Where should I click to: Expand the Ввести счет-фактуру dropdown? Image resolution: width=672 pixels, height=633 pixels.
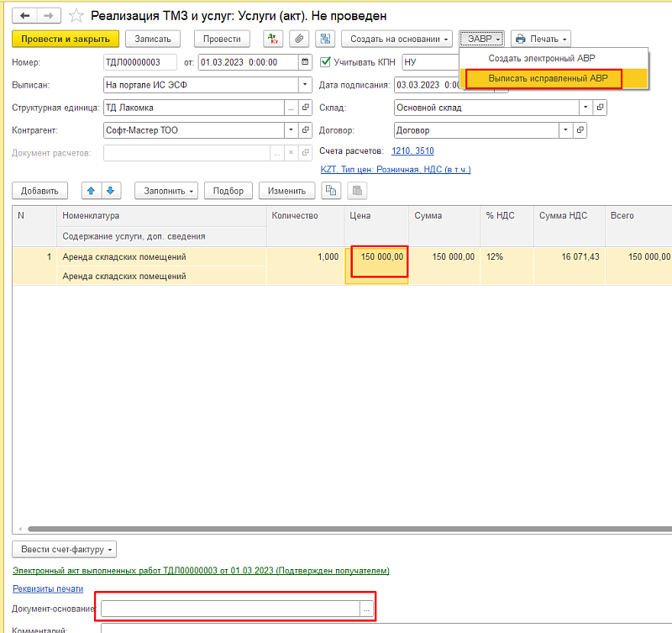63,550
